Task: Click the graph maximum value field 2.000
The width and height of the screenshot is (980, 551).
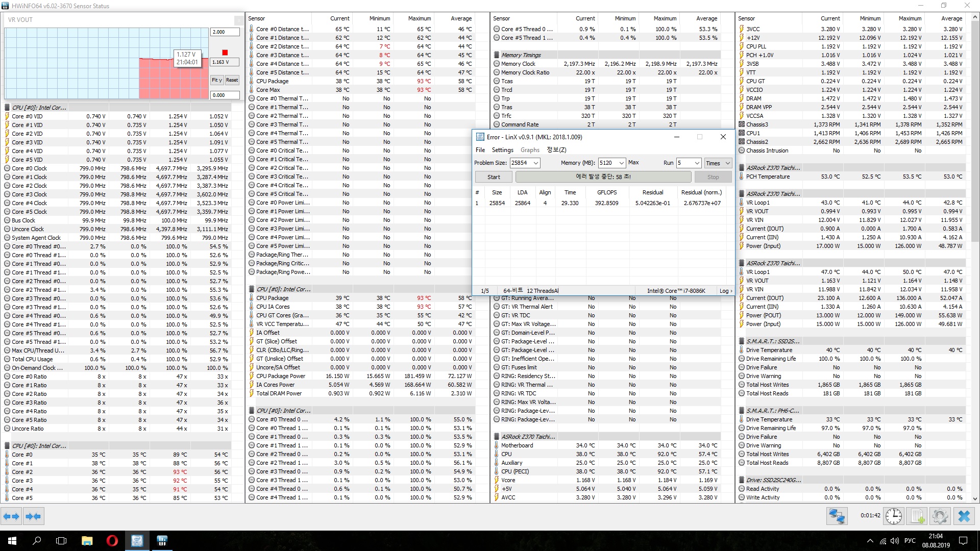Action: (x=225, y=32)
